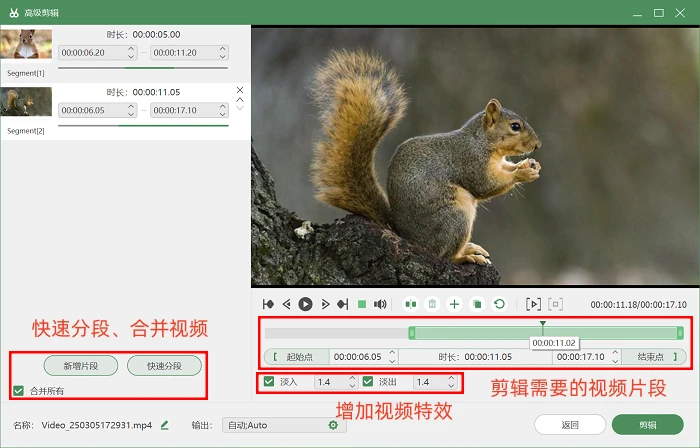
Task: Jump to the beginning of the video
Action: (x=268, y=304)
